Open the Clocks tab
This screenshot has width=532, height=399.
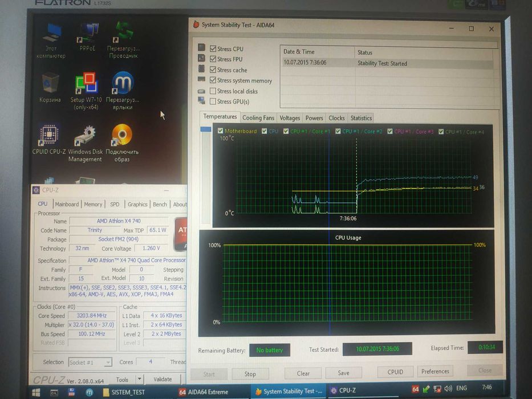point(336,118)
